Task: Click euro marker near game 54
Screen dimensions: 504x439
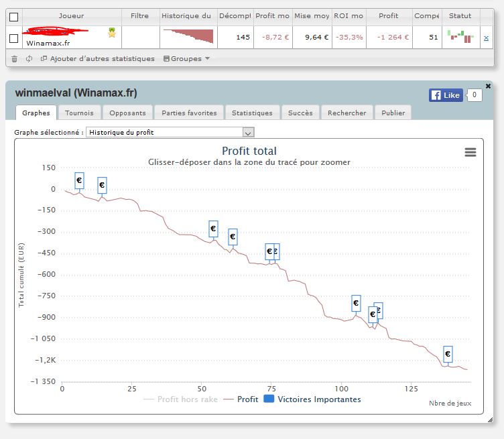Action: tap(213, 229)
